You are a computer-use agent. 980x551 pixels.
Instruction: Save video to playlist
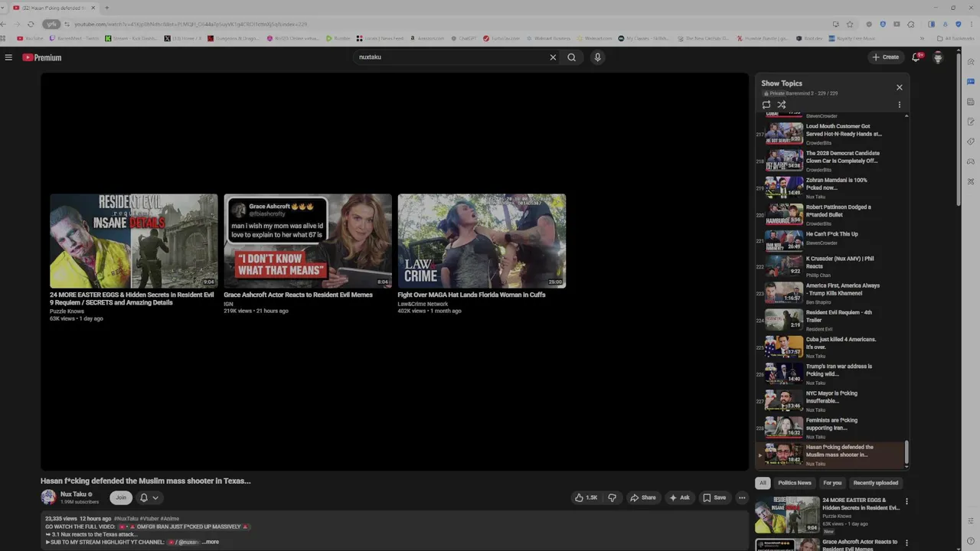click(714, 497)
